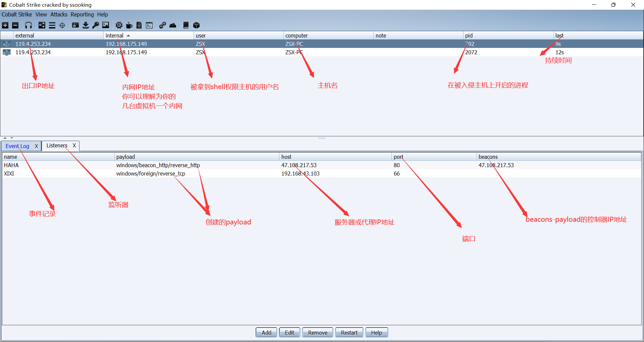Open downloaded files arrow icon
Image resolution: width=644 pixels, height=342 pixels.
[x=86, y=25]
